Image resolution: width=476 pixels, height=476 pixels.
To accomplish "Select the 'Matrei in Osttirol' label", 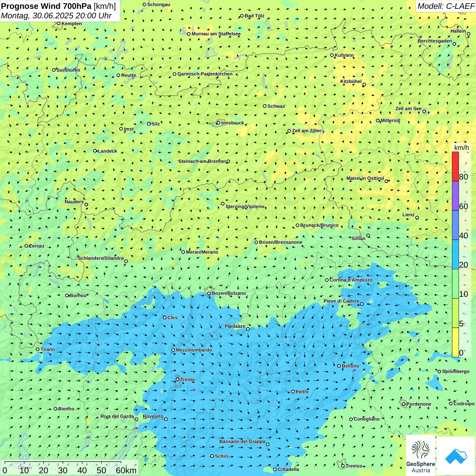I will click(x=365, y=178).
